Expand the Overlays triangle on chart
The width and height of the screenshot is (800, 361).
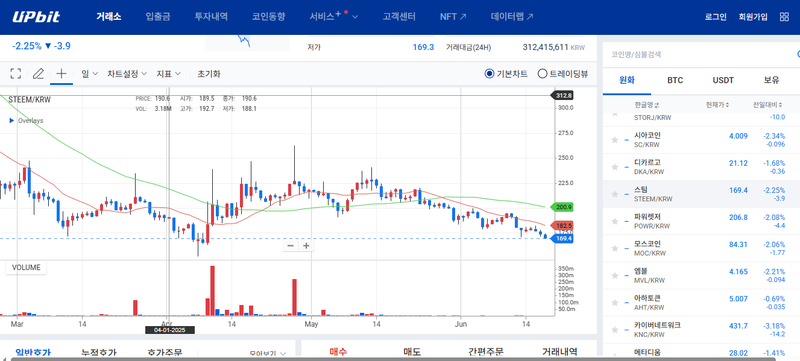coord(12,121)
